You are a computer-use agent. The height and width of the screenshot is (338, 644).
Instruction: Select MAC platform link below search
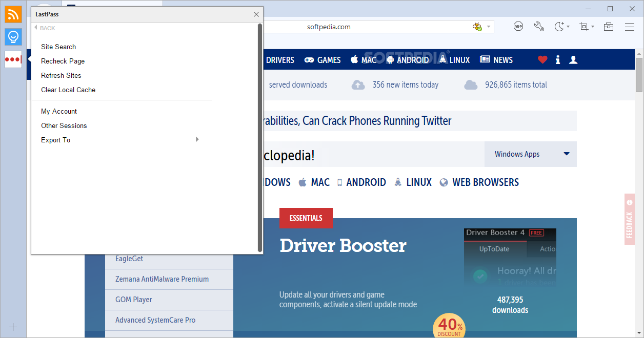(314, 182)
